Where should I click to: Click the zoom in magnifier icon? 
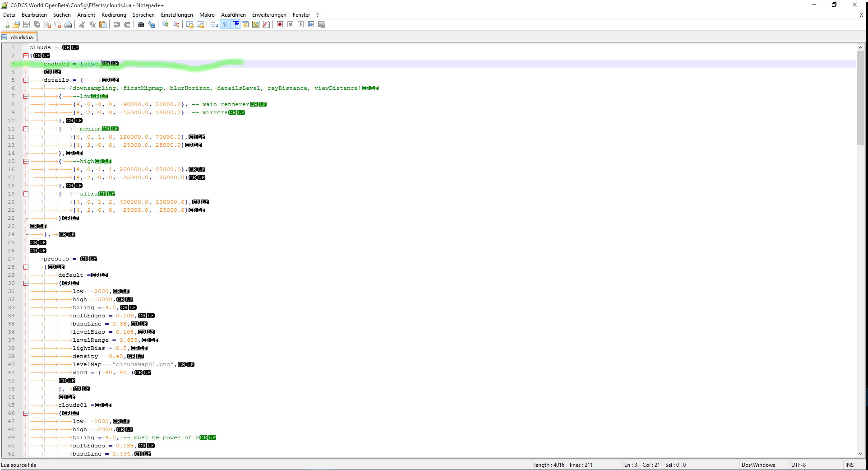tap(166, 24)
